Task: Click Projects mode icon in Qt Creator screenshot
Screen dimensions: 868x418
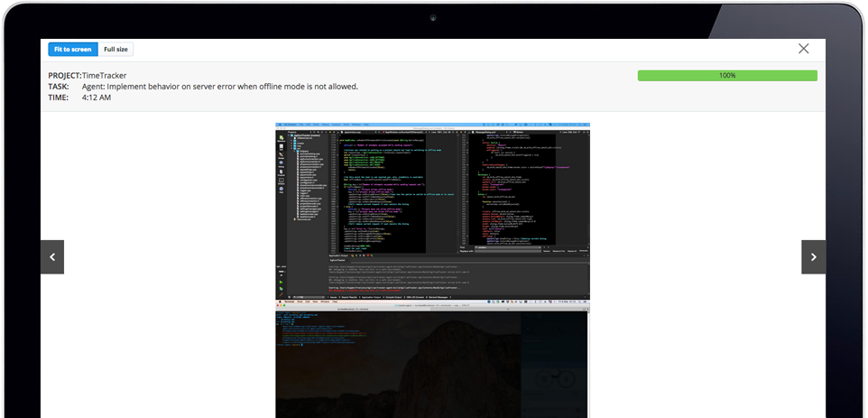Action: pos(282,172)
